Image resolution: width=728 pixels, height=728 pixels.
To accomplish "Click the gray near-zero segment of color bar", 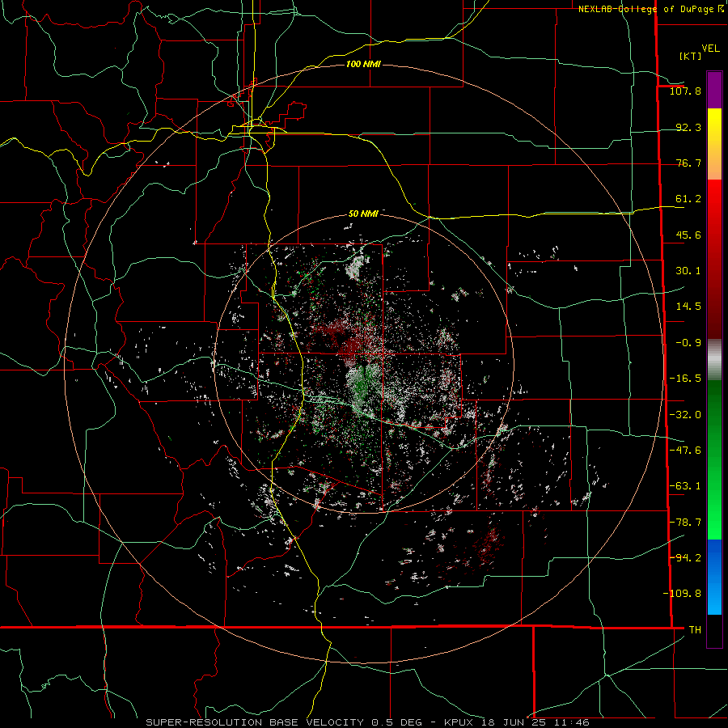I will (714, 360).
